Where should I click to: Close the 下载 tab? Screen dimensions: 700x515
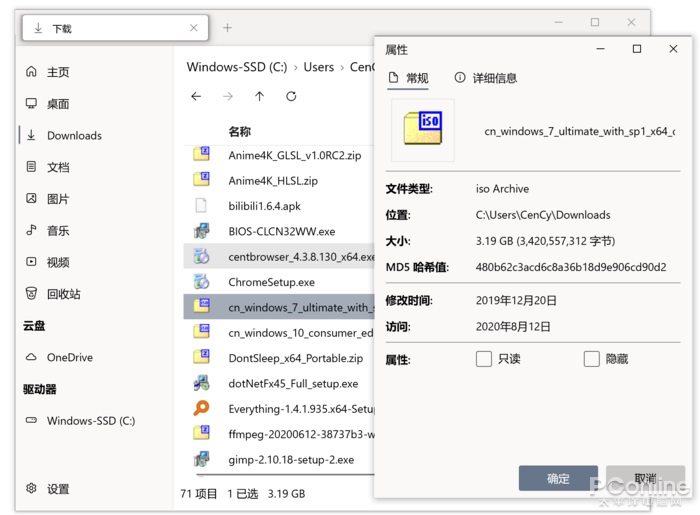click(193, 28)
